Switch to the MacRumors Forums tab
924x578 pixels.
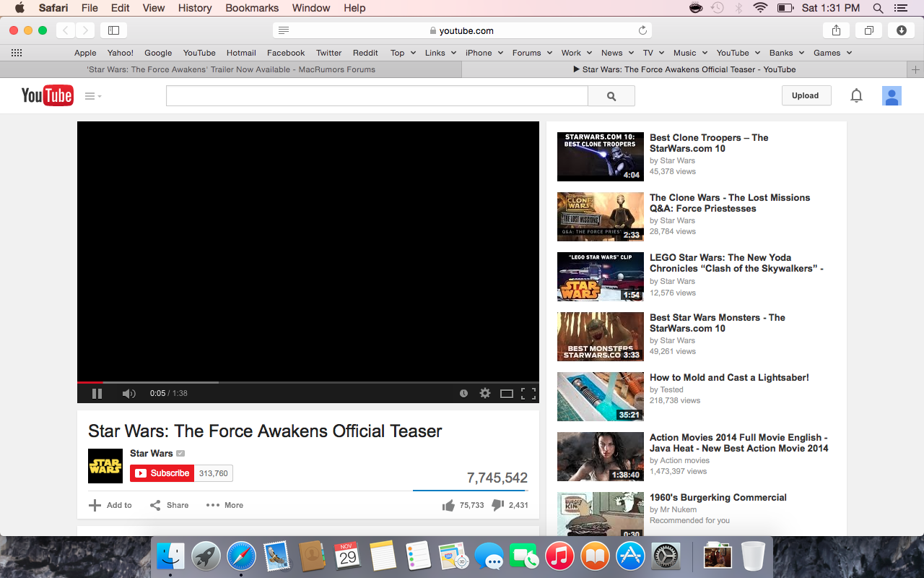coord(231,69)
